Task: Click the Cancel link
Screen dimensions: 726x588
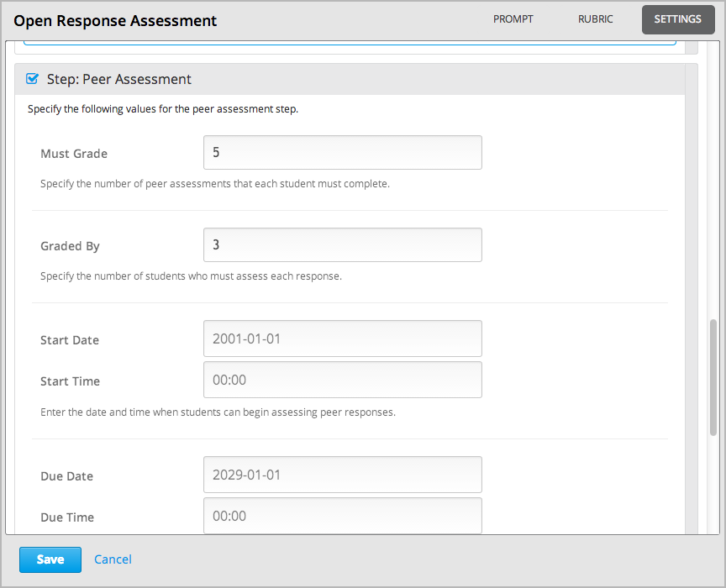Action: 113,559
